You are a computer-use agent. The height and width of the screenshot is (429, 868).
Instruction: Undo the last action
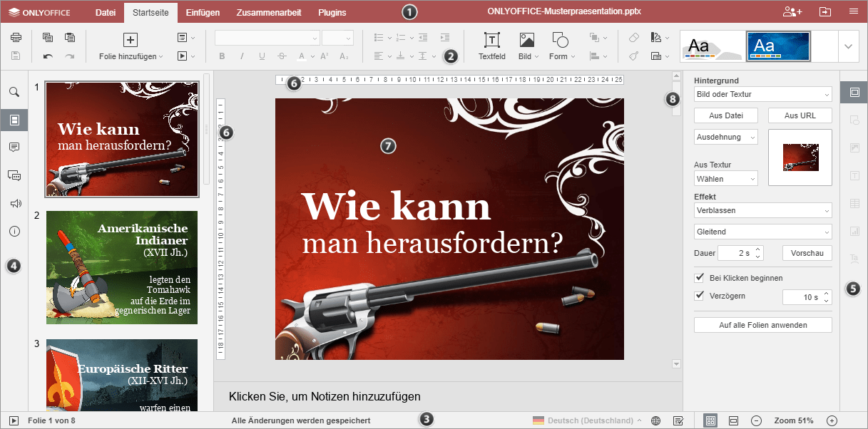point(48,56)
